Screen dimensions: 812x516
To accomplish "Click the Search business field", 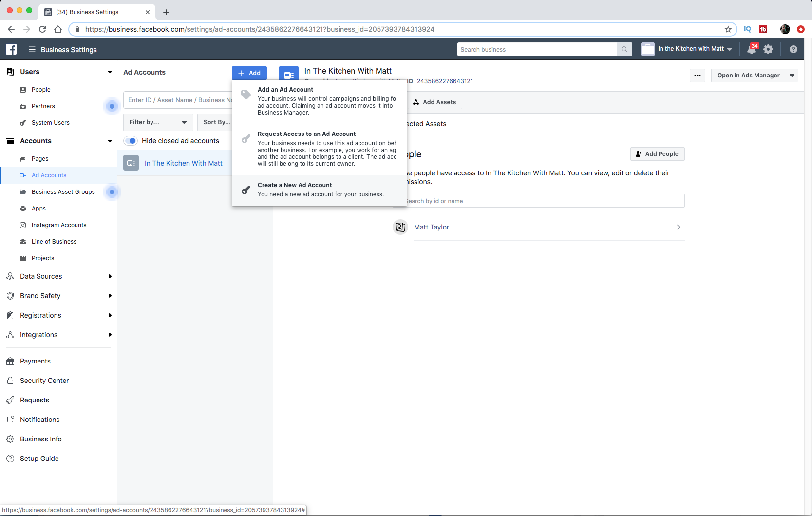I will click(537, 49).
